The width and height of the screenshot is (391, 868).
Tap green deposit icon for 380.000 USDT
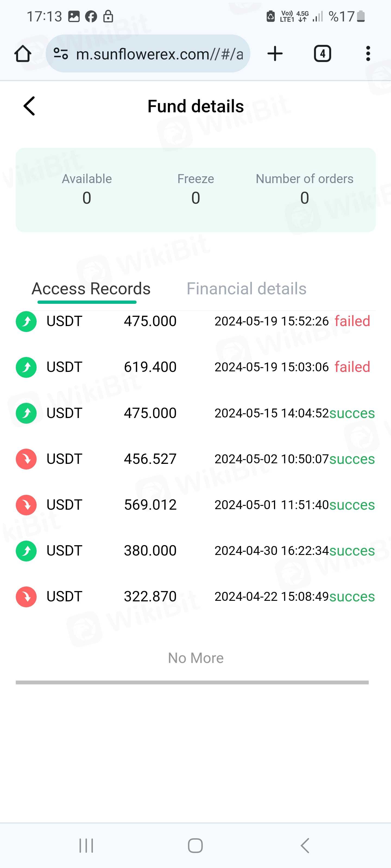click(x=26, y=551)
